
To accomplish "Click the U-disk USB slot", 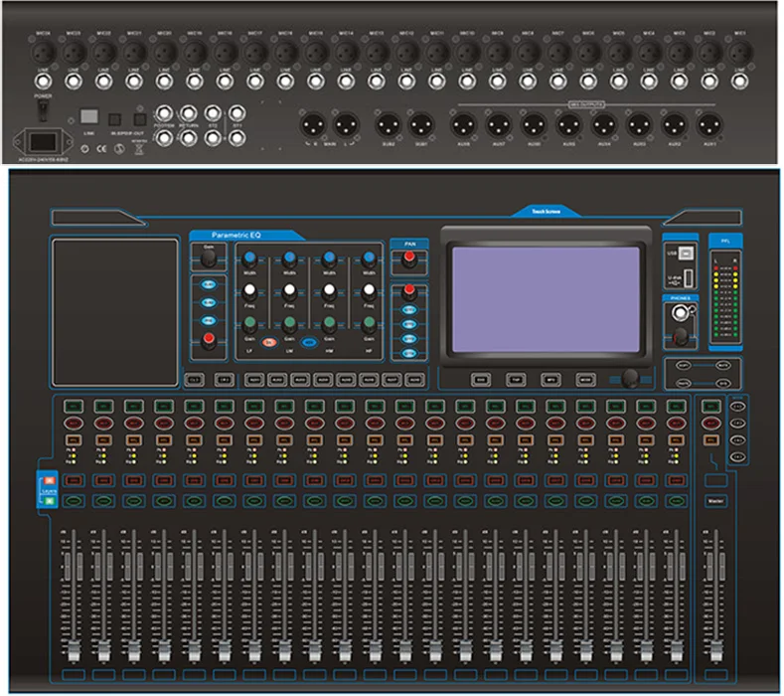I will coord(688,277).
